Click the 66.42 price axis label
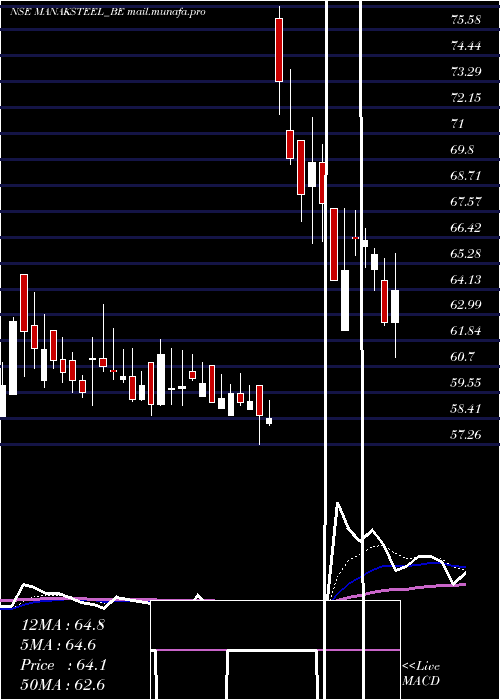The width and height of the screenshot is (500, 700). (x=466, y=228)
